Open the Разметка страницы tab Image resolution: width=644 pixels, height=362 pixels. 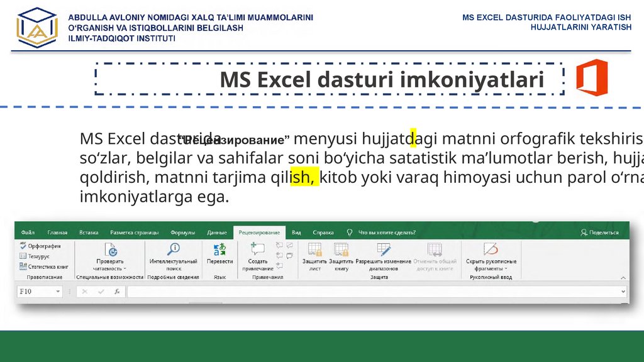tap(135, 233)
